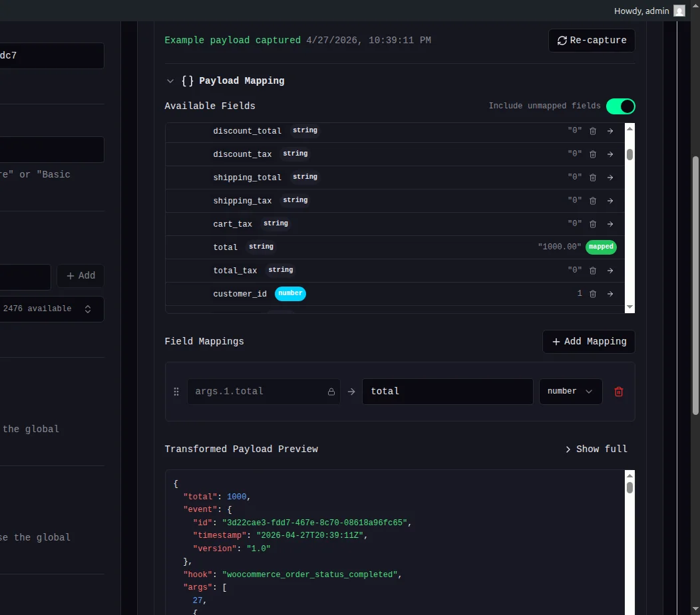This screenshot has height=615, width=700.
Task: Delete the shipping_tax field
Action: click(x=593, y=201)
